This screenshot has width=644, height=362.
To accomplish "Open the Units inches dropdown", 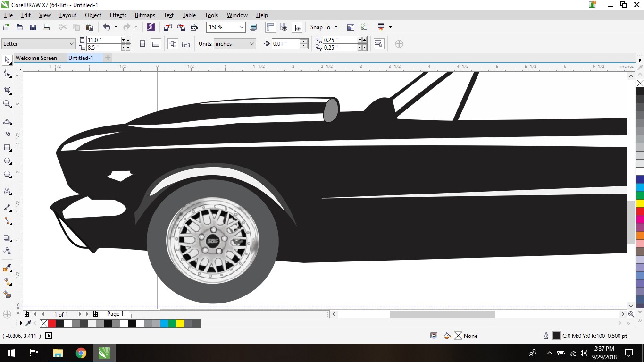I will click(x=251, y=44).
